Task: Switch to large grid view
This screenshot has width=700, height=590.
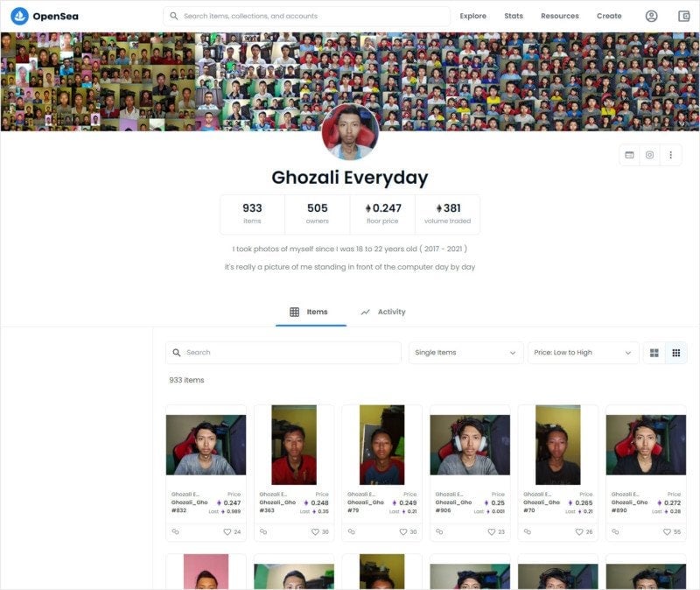Action: pyautogui.click(x=654, y=353)
